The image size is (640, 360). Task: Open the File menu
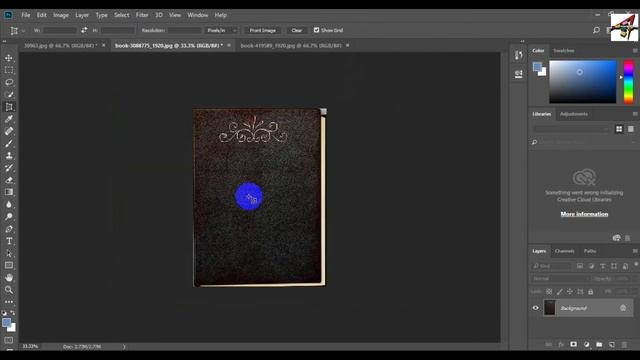coord(26,15)
